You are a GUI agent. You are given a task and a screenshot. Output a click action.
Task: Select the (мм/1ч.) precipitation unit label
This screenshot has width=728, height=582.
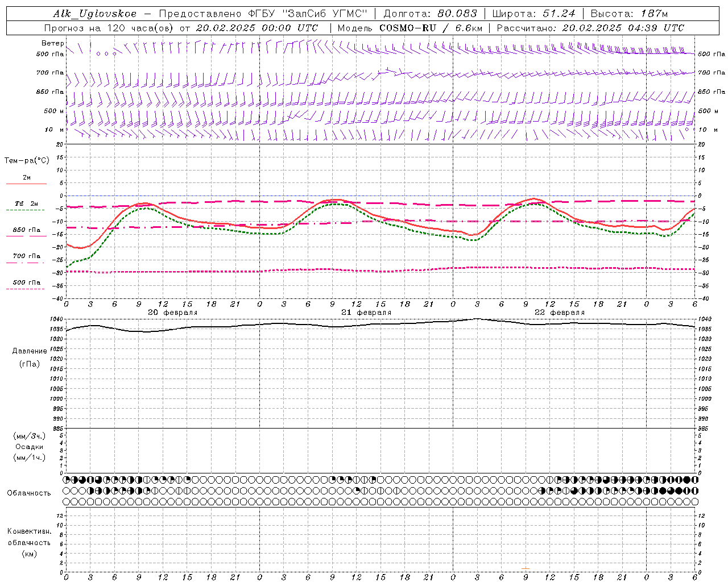(x=30, y=458)
